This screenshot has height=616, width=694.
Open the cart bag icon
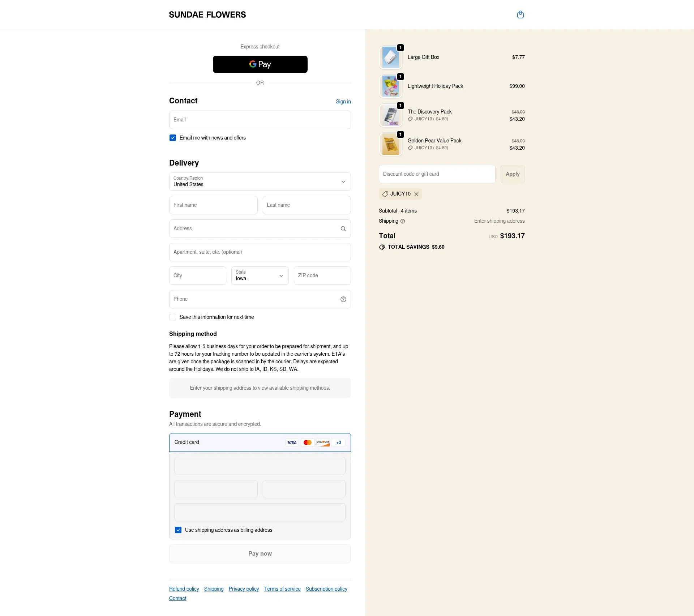(520, 14)
